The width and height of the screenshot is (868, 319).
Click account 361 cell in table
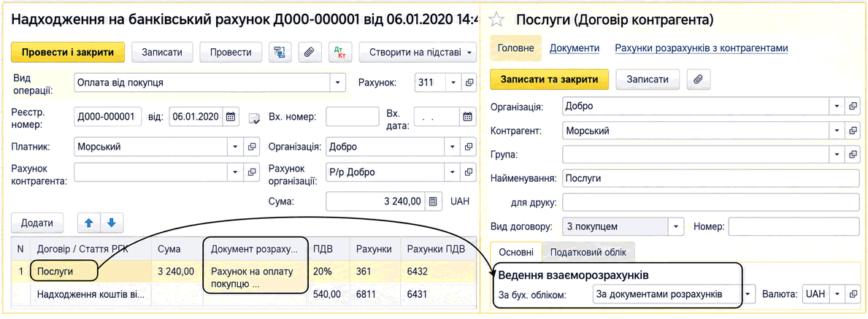pos(375,272)
